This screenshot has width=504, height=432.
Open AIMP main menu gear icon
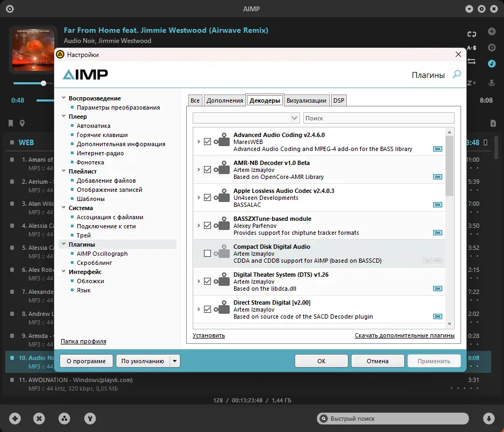[x=10, y=9]
